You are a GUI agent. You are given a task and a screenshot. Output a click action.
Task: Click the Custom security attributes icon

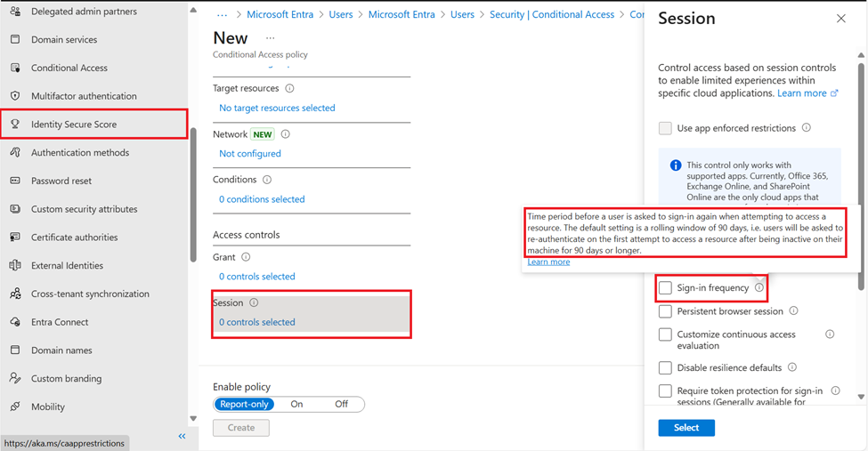coord(15,209)
